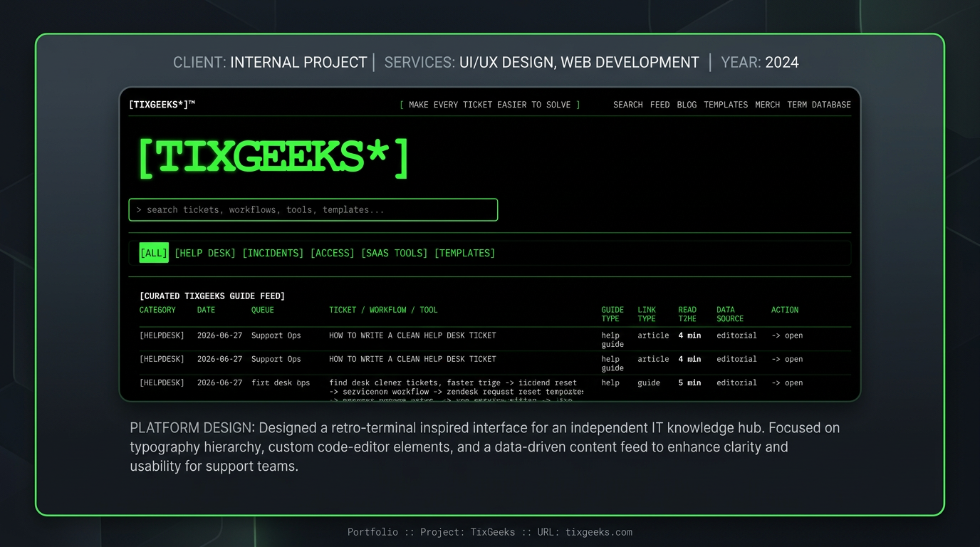Select the bracketed [TEMPLATES] filter tab
The image size is (980, 547).
(x=464, y=253)
